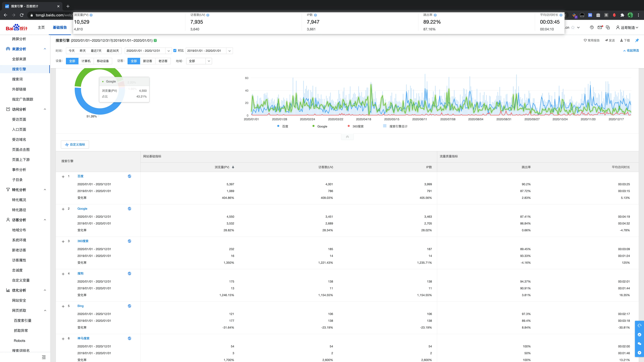Click trend chart icon in Google row
644x362 pixels.
point(130,209)
